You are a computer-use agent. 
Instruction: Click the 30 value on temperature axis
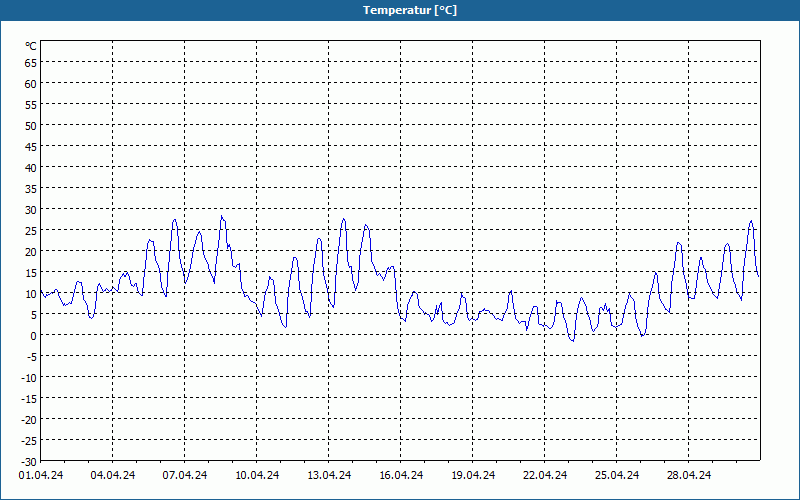coord(31,209)
